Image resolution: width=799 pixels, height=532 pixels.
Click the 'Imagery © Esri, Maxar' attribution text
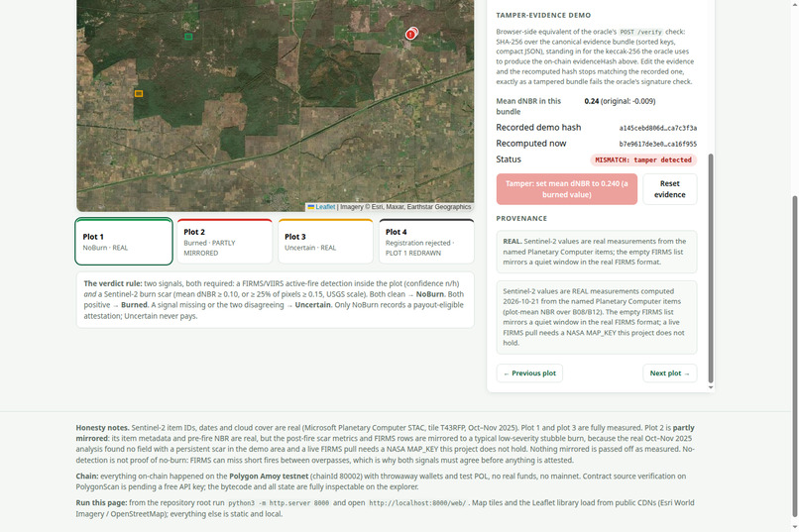point(405,207)
